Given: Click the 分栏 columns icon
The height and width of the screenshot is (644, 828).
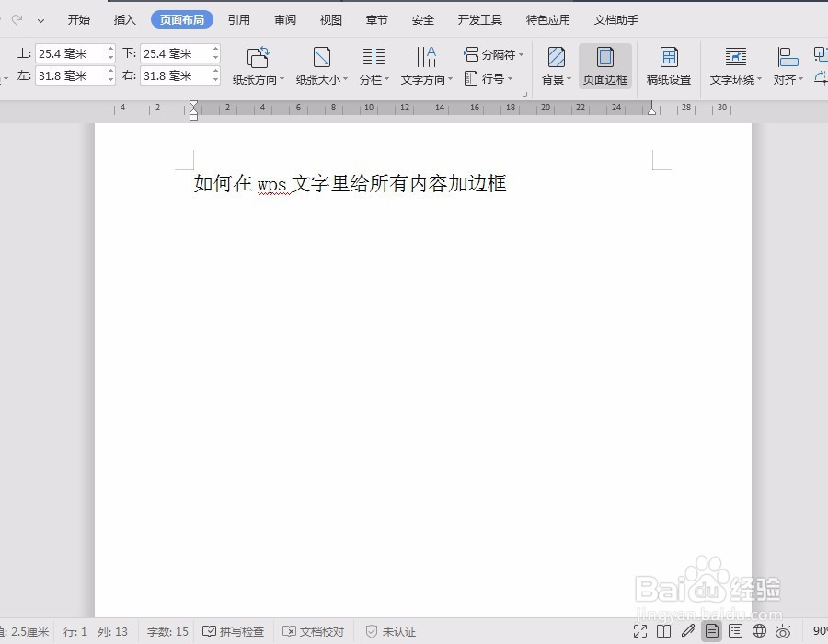Looking at the screenshot, I should (x=374, y=57).
